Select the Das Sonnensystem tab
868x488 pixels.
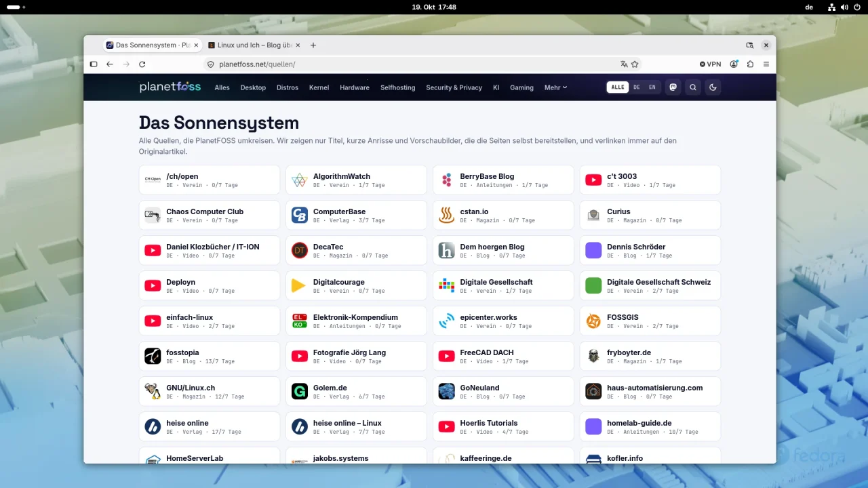tap(153, 45)
